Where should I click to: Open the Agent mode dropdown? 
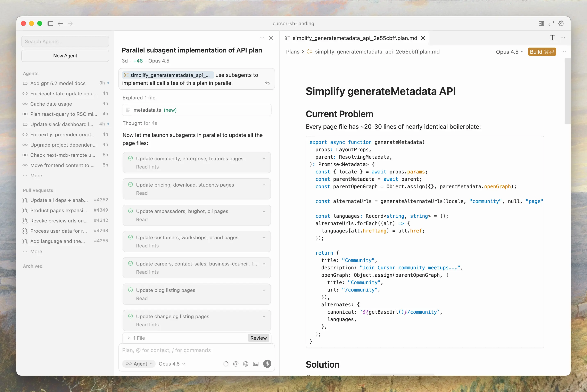(139, 364)
